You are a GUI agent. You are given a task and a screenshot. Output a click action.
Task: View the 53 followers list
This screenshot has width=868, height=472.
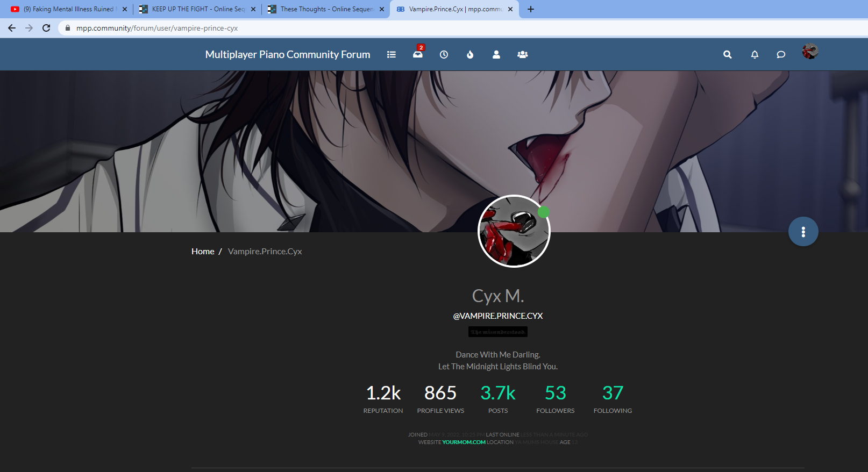coord(556,393)
